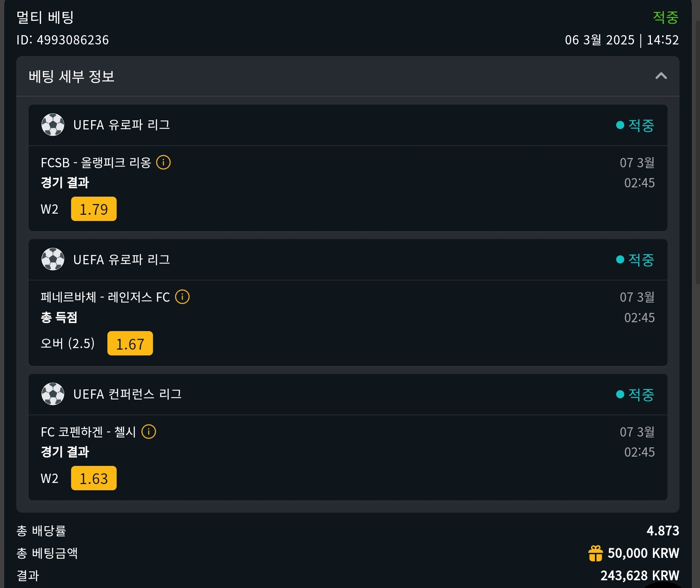
Task: Click the FCSB - 올랭피크 리옹 match name
Action: 96,163
